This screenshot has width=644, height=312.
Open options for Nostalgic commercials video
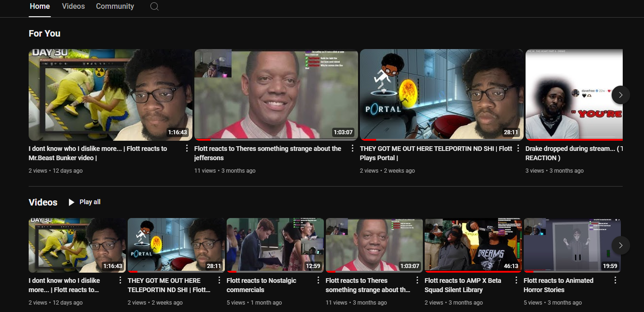pos(318,280)
